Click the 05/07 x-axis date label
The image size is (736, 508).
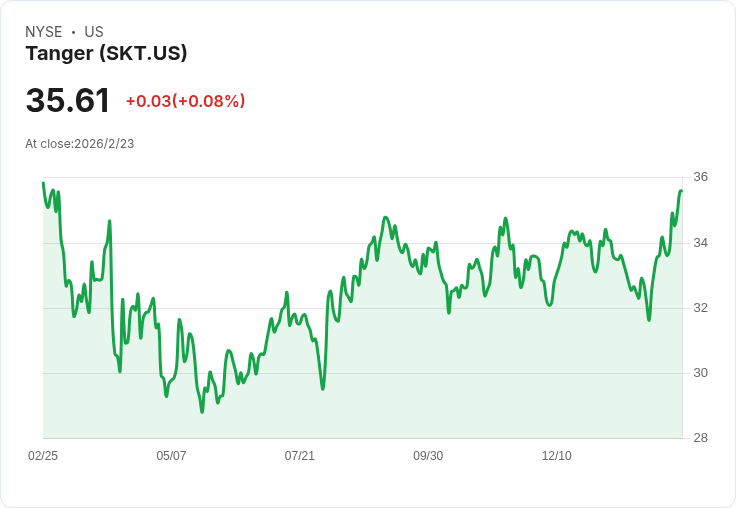pos(171,455)
